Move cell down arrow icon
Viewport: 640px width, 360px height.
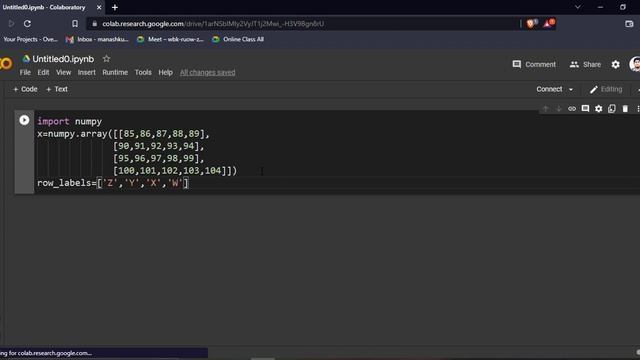pyautogui.click(x=559, y=109)
